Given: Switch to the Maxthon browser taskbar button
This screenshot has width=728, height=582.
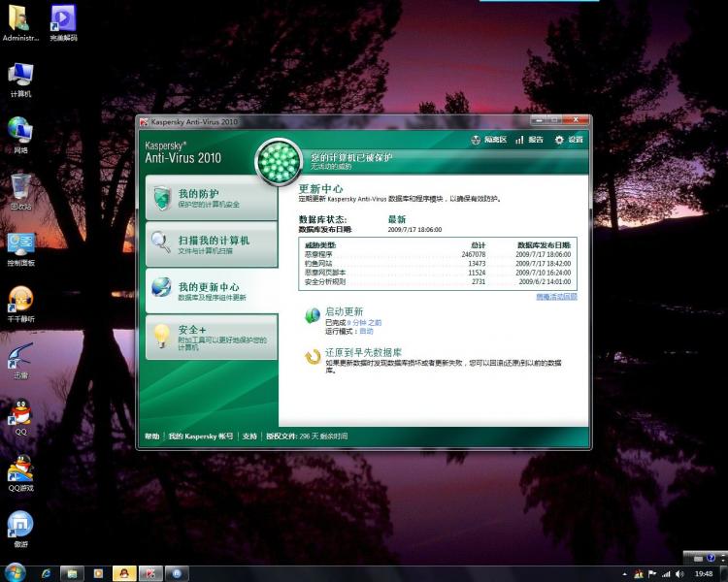Looking at the screenshot, I should (177, 573).
